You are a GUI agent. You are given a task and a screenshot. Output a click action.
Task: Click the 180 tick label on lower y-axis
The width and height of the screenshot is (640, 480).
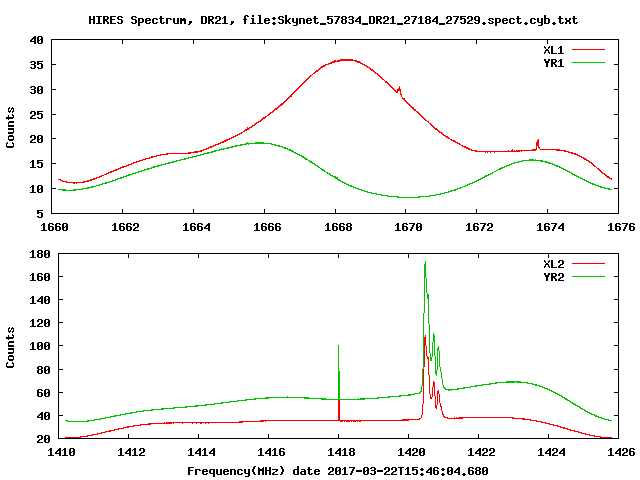pos(39,255)
